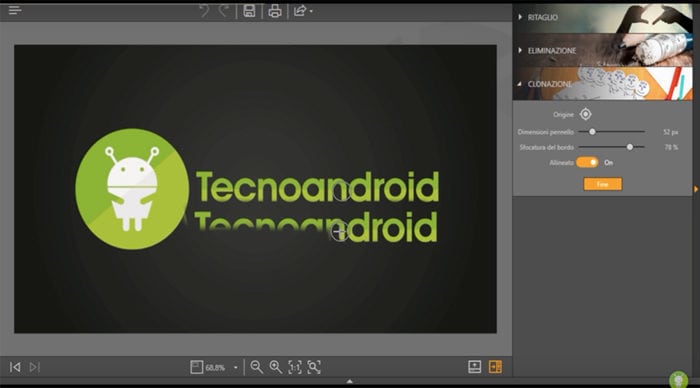The height and width of the screenshot is (388, 700).
Task: Go to the first image
Action: (x=15, y=367)
